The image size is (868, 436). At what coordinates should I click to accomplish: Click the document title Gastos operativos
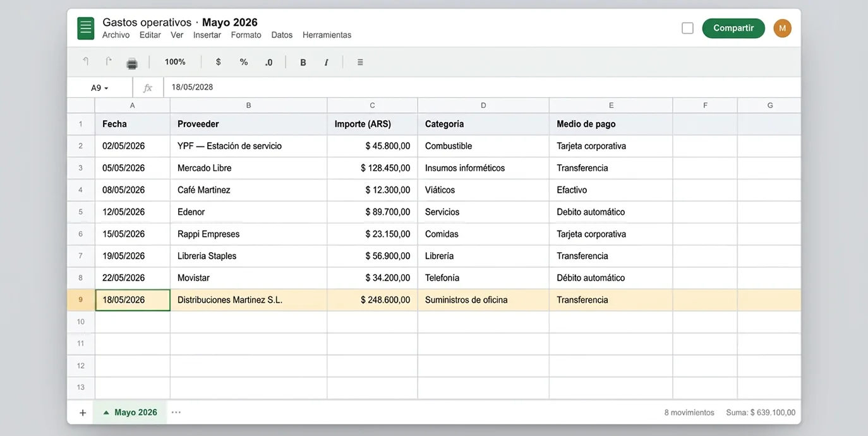(x=147, y=23)
